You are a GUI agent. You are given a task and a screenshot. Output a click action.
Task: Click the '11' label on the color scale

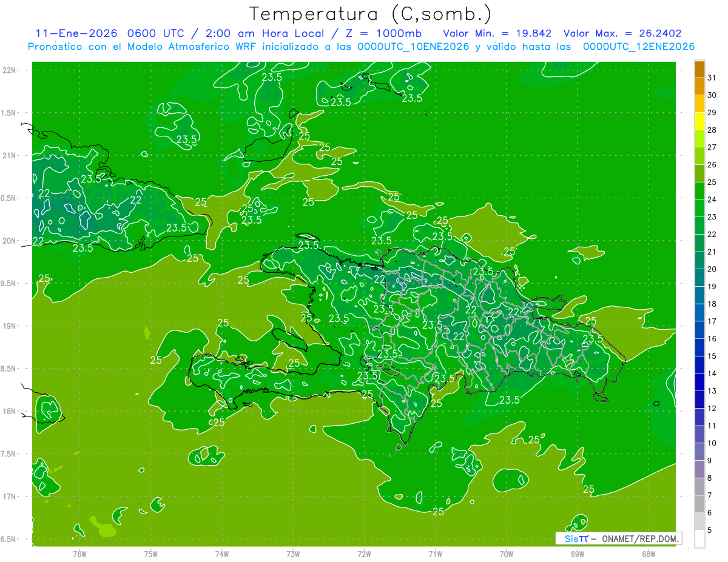712,426
